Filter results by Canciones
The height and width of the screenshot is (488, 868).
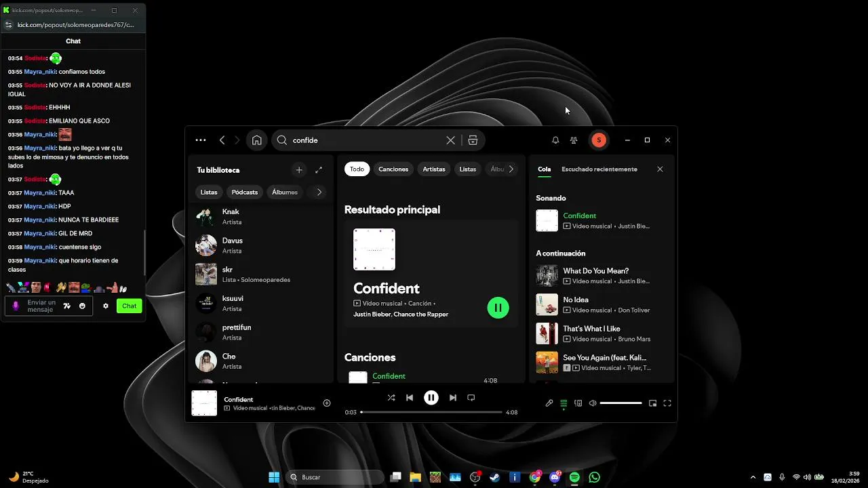[x=393, y=169]
